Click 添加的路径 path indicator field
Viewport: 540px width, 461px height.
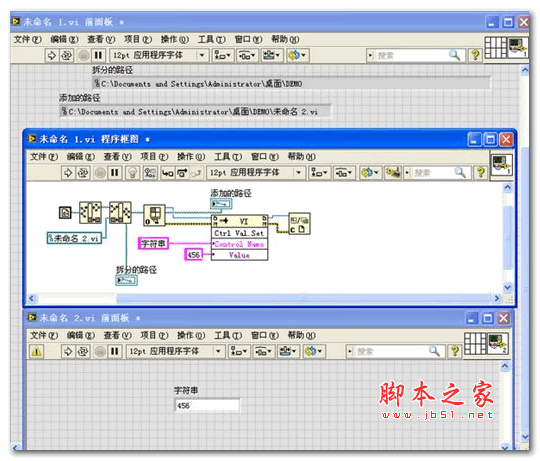[195, 112]
